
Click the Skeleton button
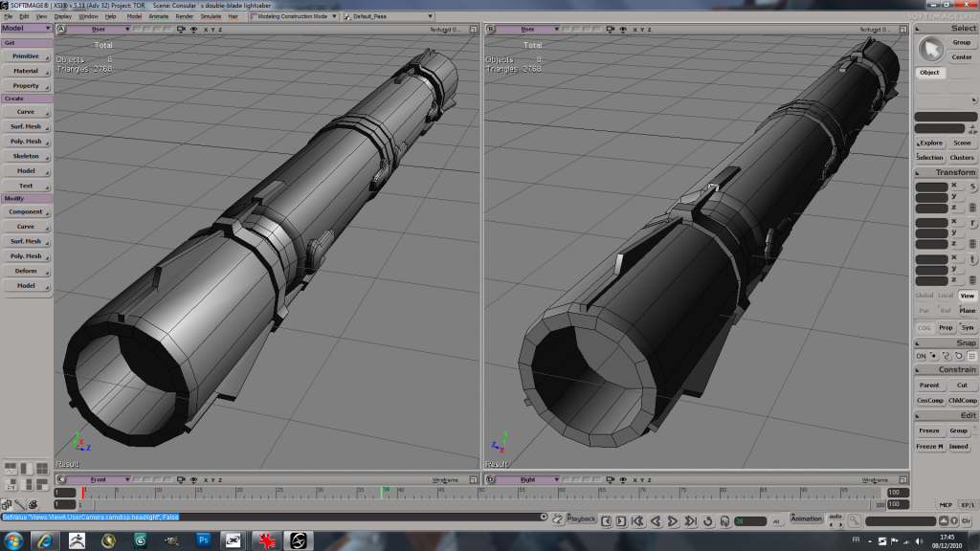26,156
